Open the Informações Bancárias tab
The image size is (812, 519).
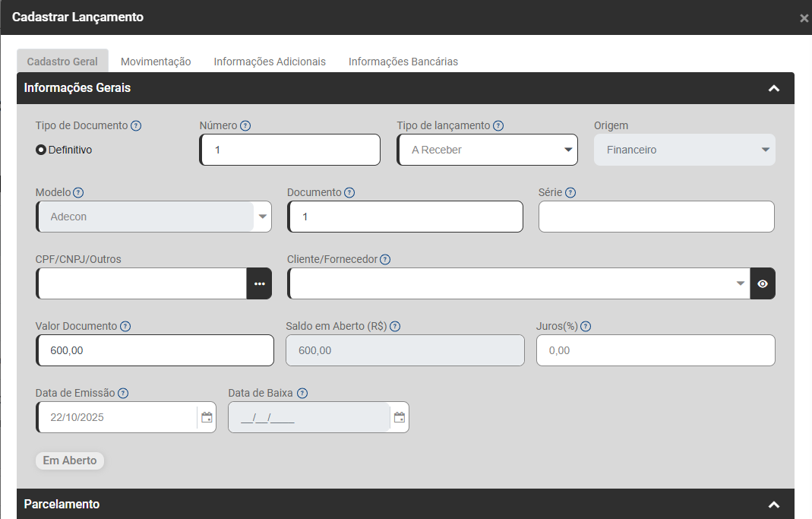(403, 62)
